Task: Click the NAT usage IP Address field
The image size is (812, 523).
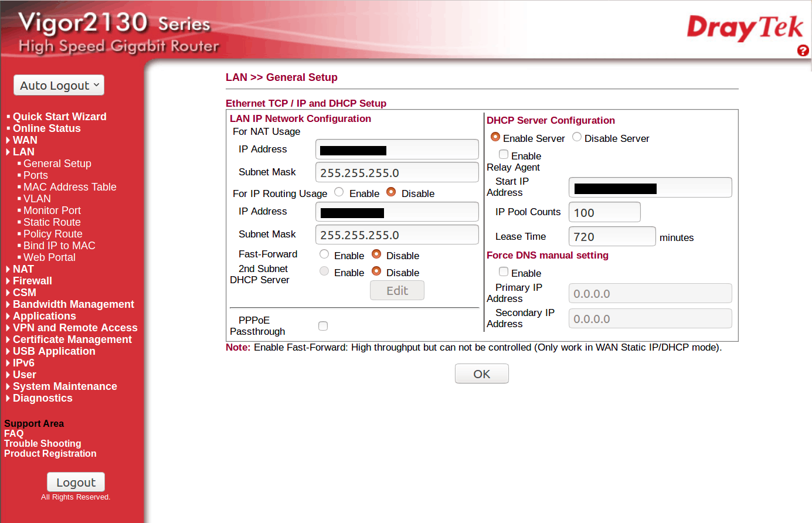Action: (397, 150)
